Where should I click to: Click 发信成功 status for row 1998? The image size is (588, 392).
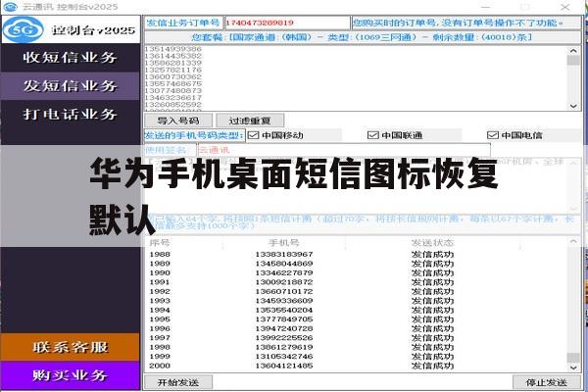pos(432,347)
